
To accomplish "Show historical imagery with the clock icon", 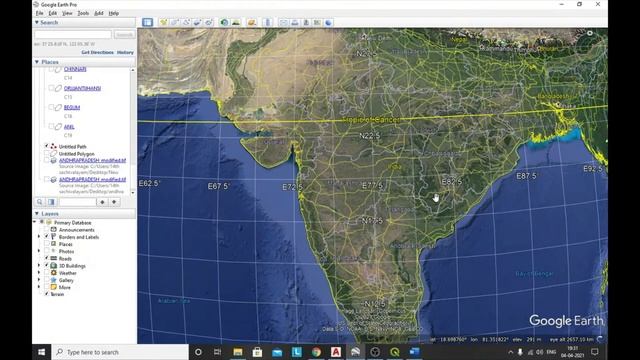I will point(224,22).
